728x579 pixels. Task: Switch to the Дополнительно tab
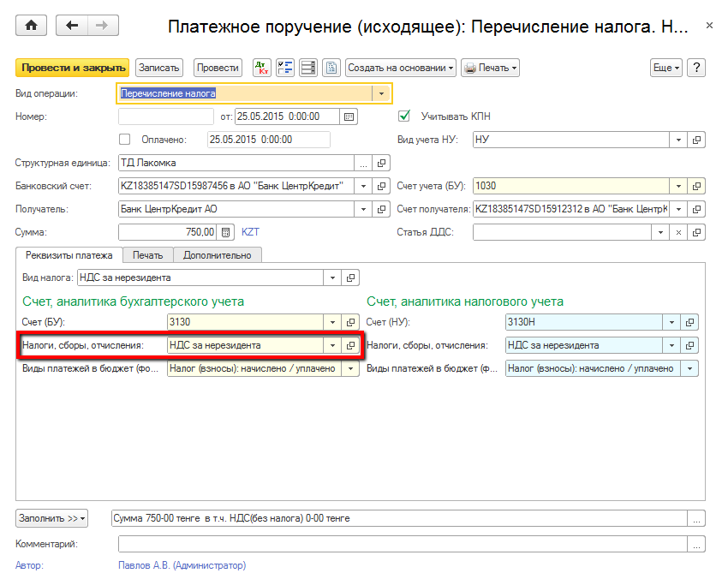click(x=218, y=254)
